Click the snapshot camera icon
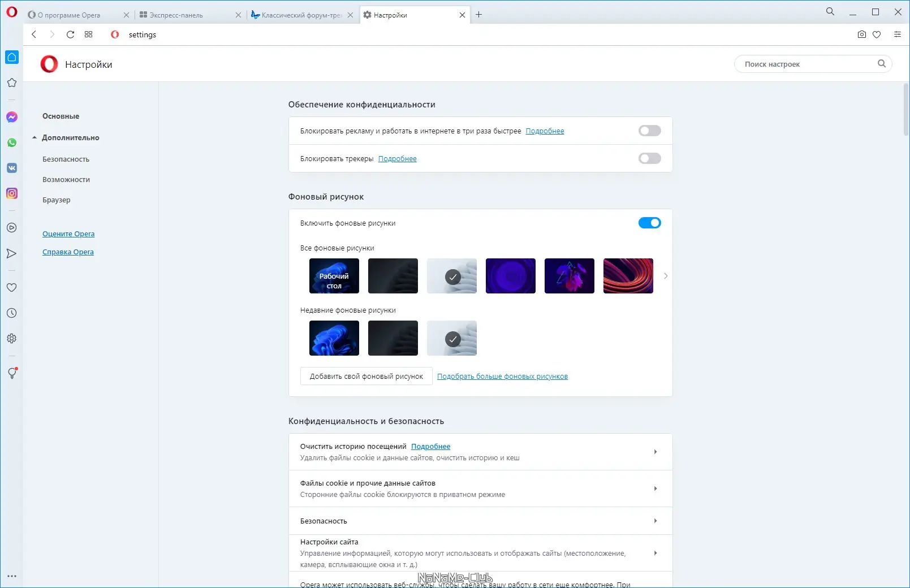 pyautogui.click(x=861, y=34)
